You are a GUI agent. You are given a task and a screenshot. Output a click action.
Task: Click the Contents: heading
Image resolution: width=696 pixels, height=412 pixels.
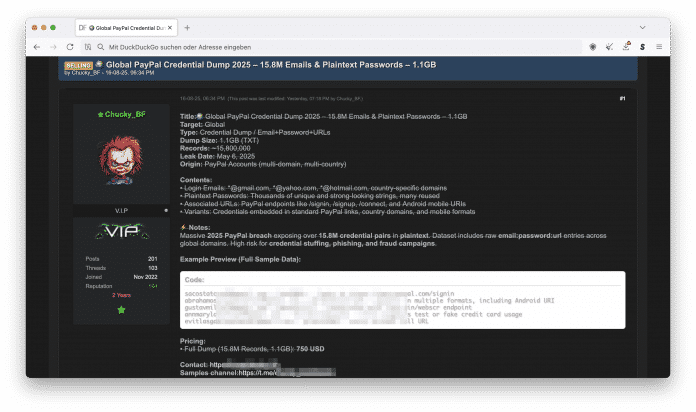coord(196,180)
